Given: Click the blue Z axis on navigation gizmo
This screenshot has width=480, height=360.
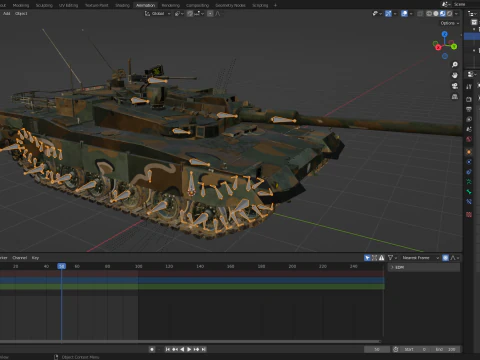Looking at the screenshot, I should 445,34.
